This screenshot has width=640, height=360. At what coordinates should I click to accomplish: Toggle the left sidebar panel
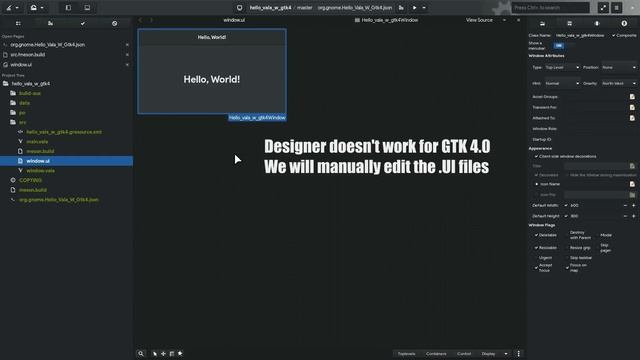(68, 7)
